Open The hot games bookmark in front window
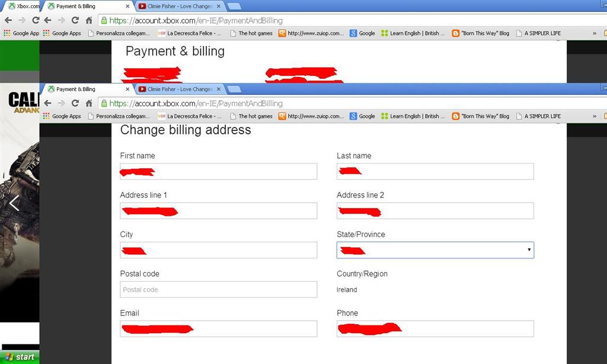The image size is (607, 364). pos(251,116)
